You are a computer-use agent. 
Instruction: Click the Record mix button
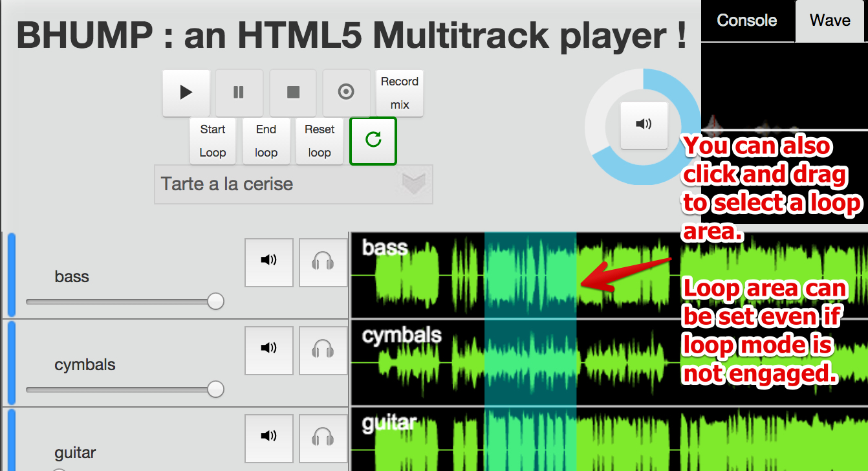[x=400, y=93]
